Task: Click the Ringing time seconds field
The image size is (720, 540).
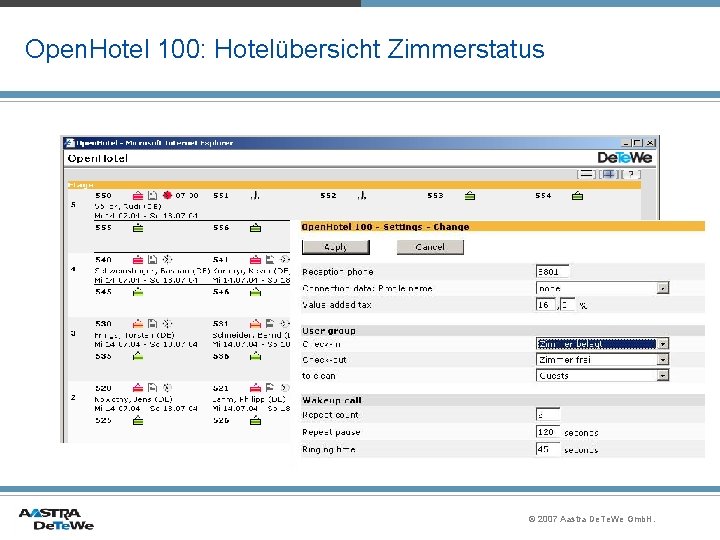Action: 548,450
